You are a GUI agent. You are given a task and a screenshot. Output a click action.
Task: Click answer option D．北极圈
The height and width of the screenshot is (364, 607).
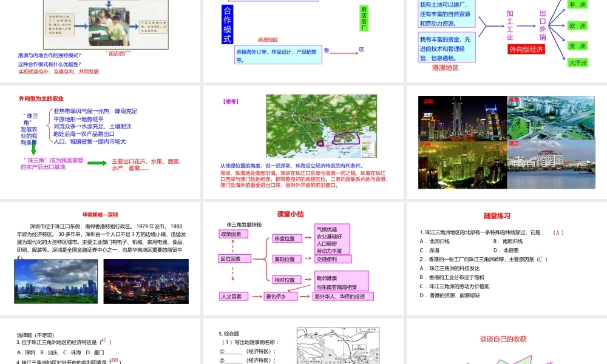click(x=506, y=251)
